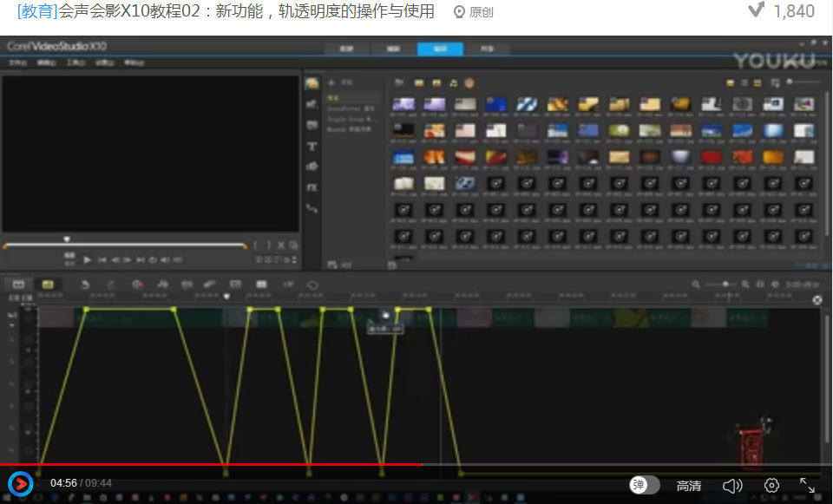Image resolution: width=833 pixels, height=504 pixels.
Task: Jump to preview start with Home button
Action: pos(102,259)
